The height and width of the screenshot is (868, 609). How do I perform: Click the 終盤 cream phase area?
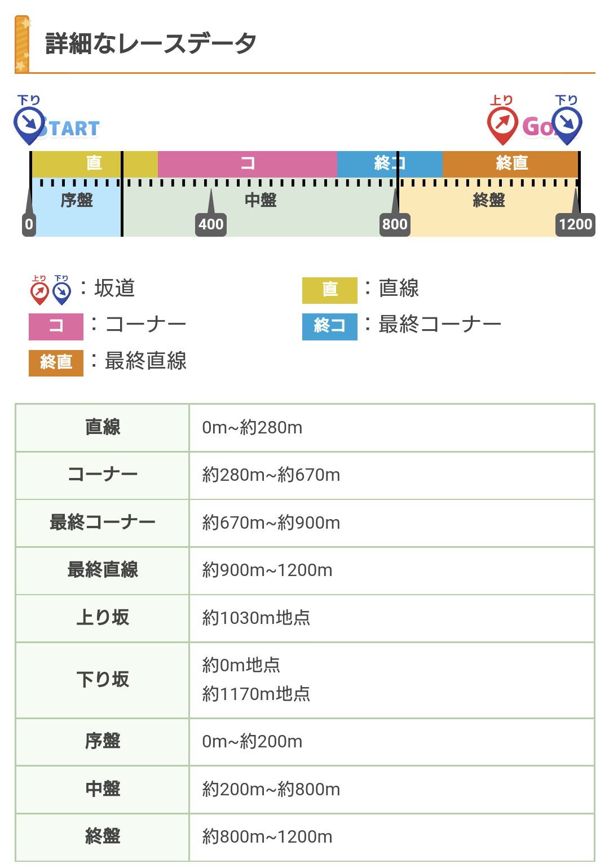489,207
